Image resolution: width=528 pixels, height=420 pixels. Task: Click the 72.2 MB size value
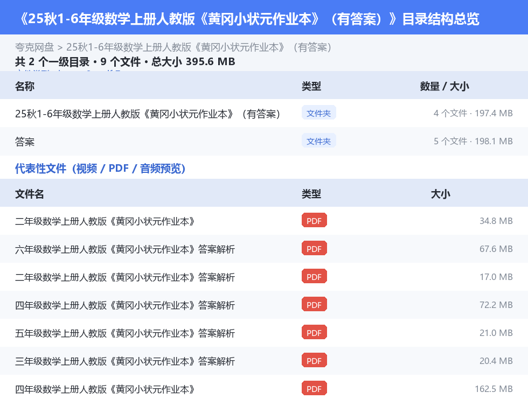coord(496,305)
